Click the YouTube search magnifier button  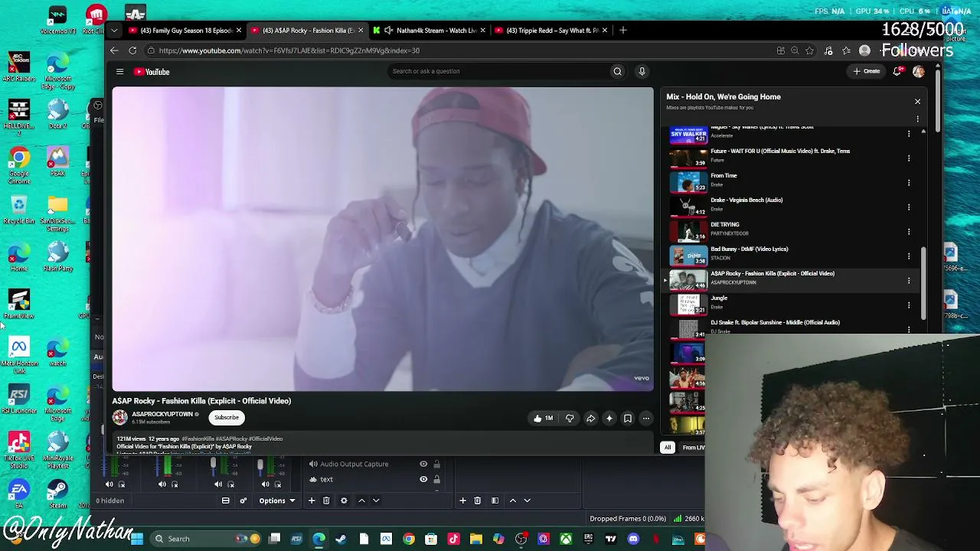tap(617, 71)
